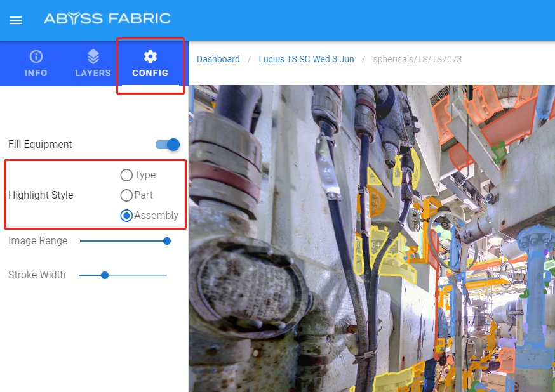This screenshot has height=392, width=555.
Task: Open the Lucius TS SC Wed 3 Jun breadcrumb
Action: pyautogui.click(x=306, y=59)
